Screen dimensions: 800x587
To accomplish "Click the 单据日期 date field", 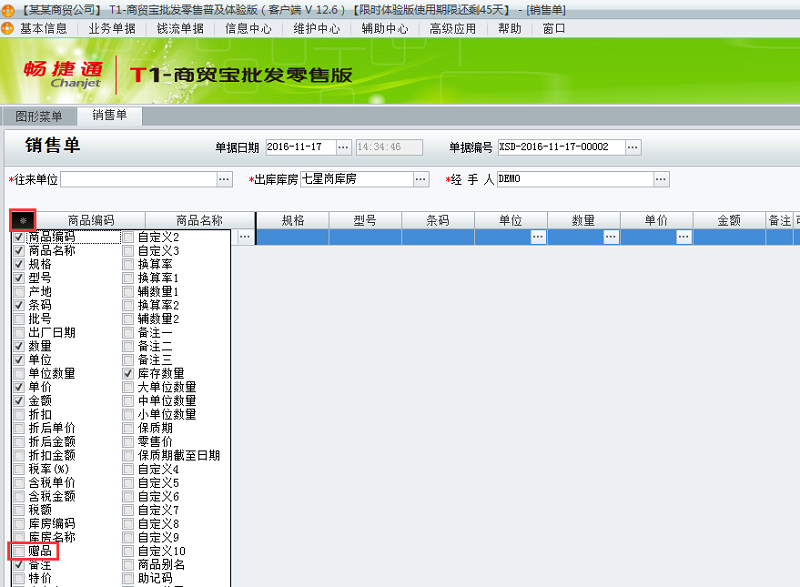I will (301, 147).
